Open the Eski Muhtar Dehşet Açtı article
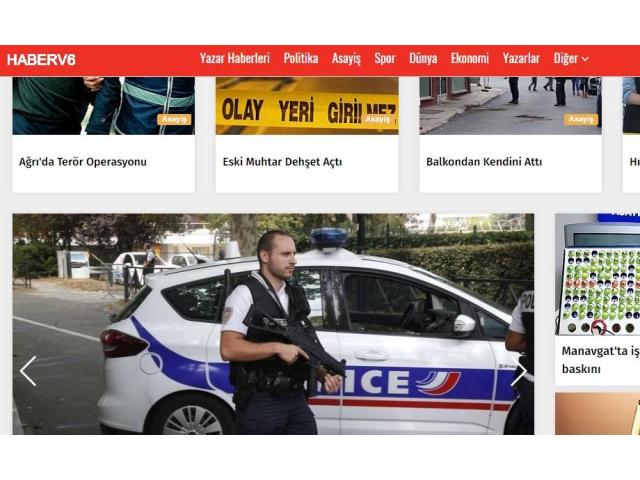Image resolution: width=640 pixels, height=480 pixels. (282, 162)
